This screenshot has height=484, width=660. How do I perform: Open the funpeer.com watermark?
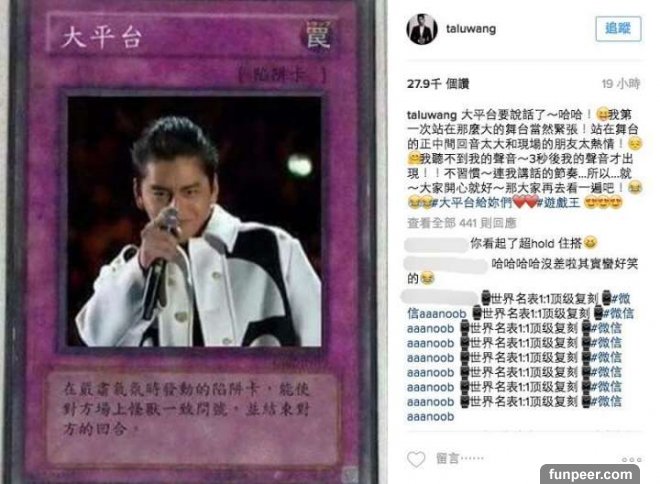(x=590, y=474)
